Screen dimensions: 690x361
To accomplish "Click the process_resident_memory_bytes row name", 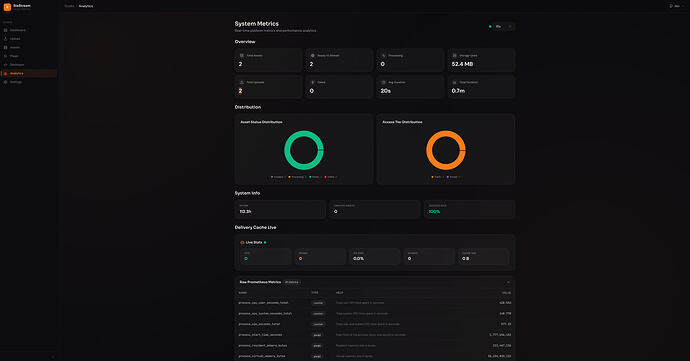I will 263,346.
